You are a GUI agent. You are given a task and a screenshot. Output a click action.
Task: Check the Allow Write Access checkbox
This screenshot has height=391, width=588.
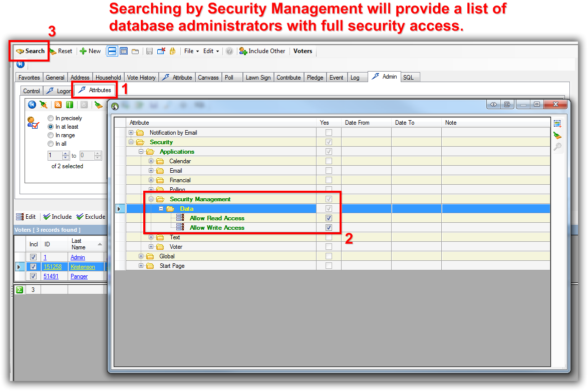(x=329, y=228)
